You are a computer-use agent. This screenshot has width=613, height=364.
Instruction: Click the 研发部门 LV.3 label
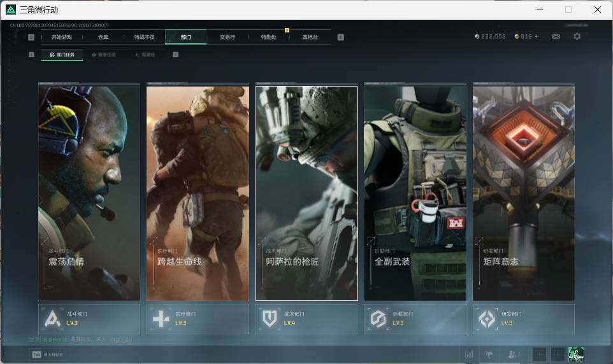tap(507, 323)
